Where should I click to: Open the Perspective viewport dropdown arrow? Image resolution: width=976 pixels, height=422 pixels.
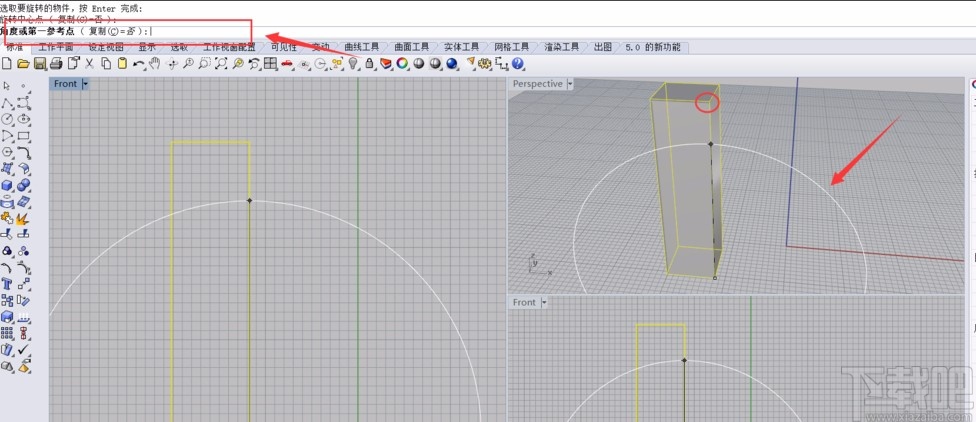tap(570, 84)
